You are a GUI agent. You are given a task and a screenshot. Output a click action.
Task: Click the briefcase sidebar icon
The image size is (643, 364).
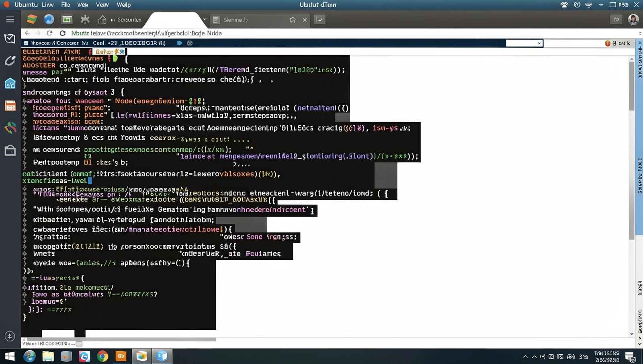(x=10, y=150)
